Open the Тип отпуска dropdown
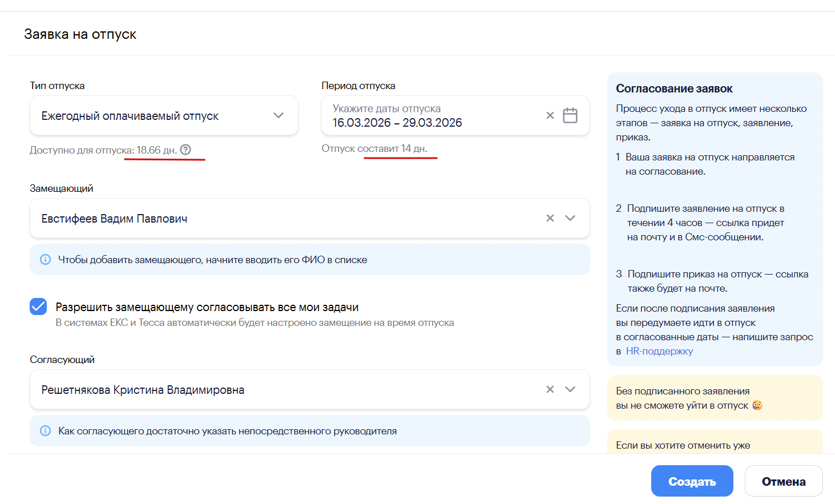The height and width of the screenshot is (504, 835). tap(164, 115)
